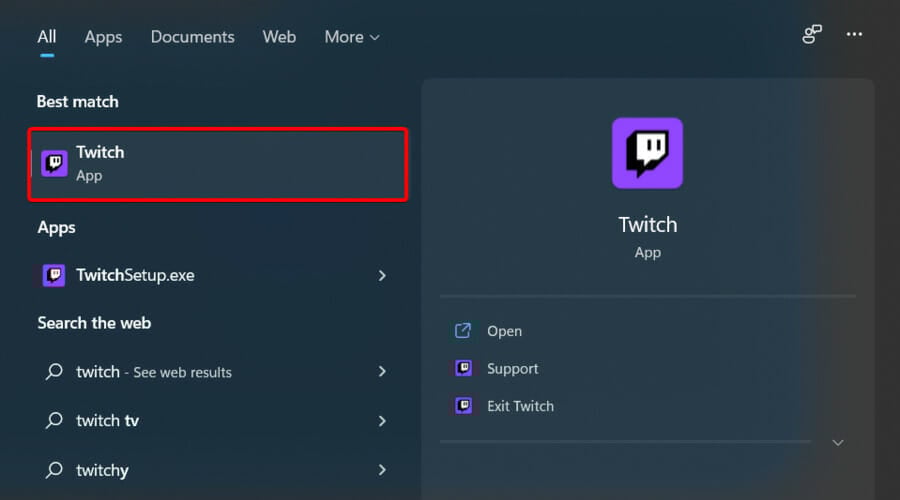
Task: Click the Twitch icon beside Support
Action: coord(463,368)
